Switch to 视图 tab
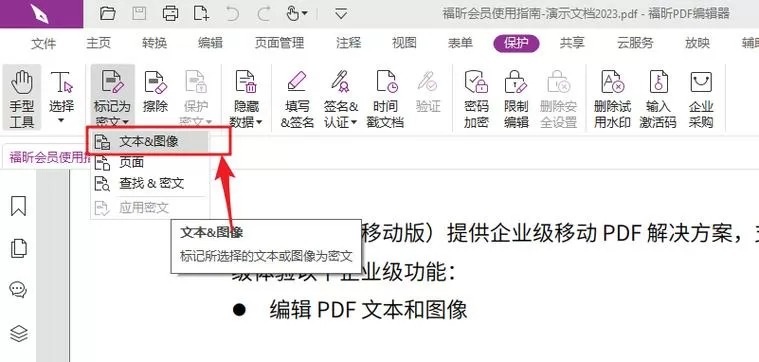Screen dimensions: 759x362 click(x=404, y=43)
